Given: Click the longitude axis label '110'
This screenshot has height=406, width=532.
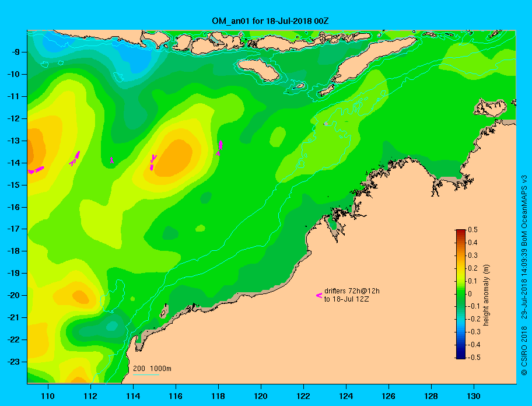Looking at the screenshot, I should click(48, 396).
